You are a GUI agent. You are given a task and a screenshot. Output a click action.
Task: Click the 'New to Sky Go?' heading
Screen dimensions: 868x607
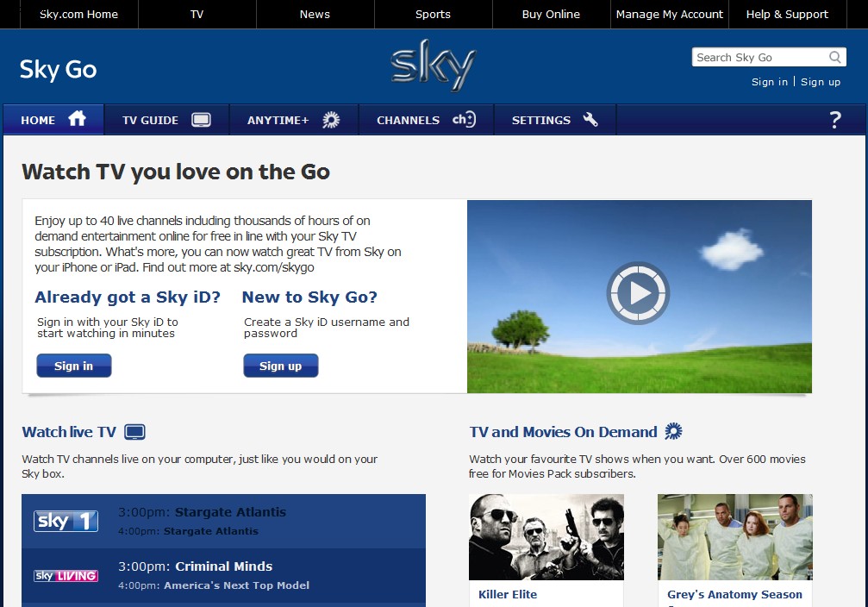coord(310,297)
